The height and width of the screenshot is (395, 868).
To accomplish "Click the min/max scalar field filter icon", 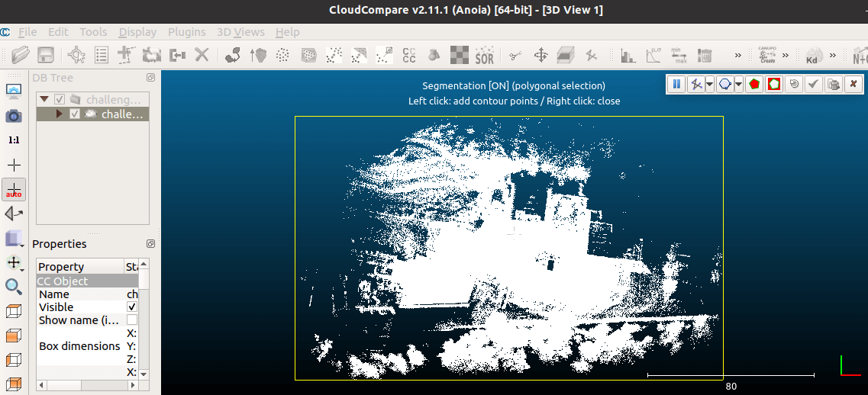I will click(x=679, y=55).
